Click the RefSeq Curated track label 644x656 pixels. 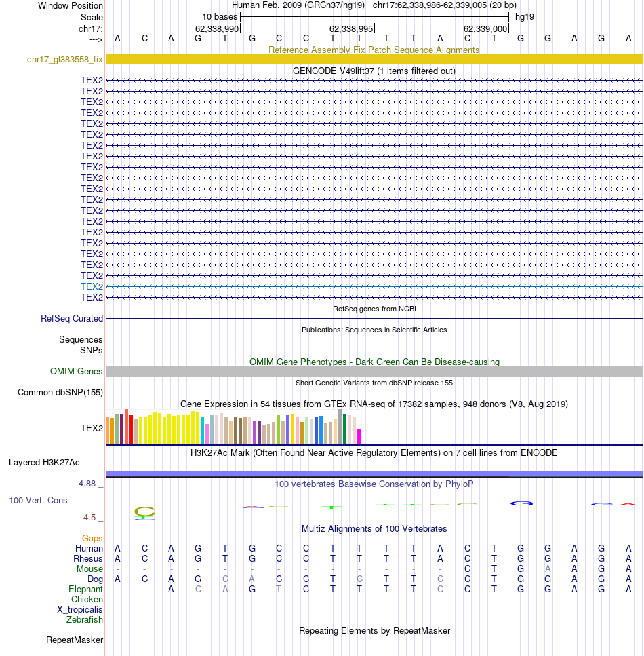click(71, 318)
